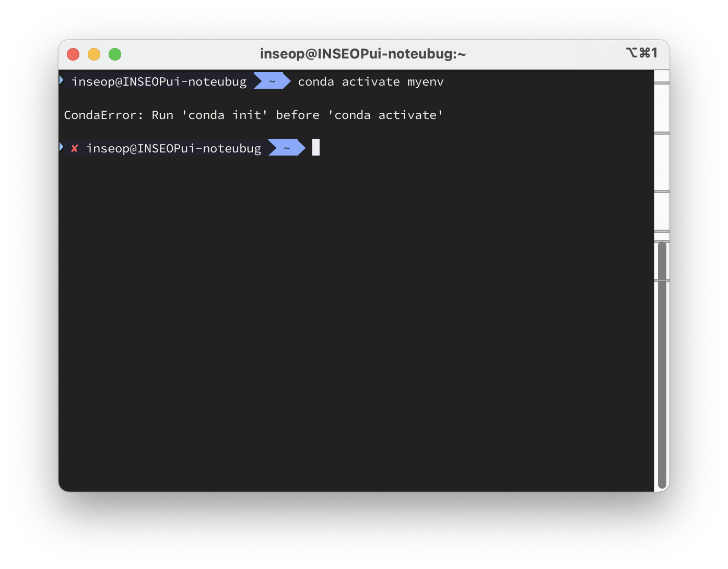The height and width of the screenshot is (569, 728).
Task: Click first prompt's inseop@INSEOPui-noteubug text
Action: [159, 82]
